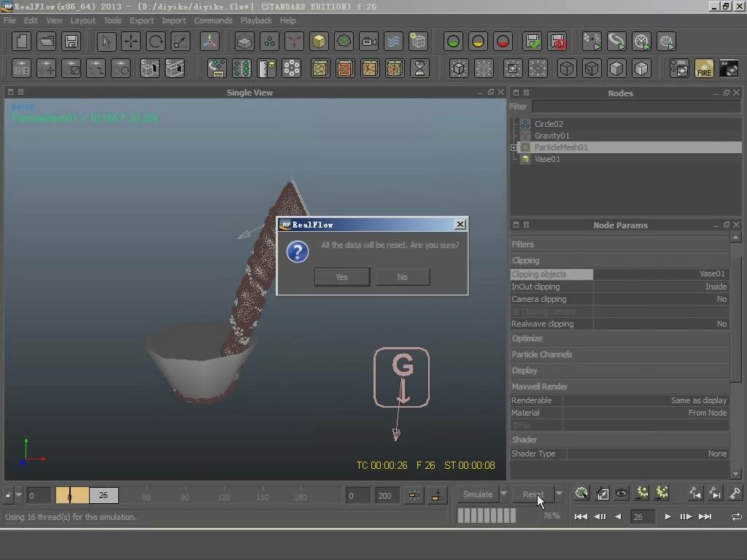Click the green particle mesh icon
Viewport: 747px width, 560px height.
[x=344, y=42]
